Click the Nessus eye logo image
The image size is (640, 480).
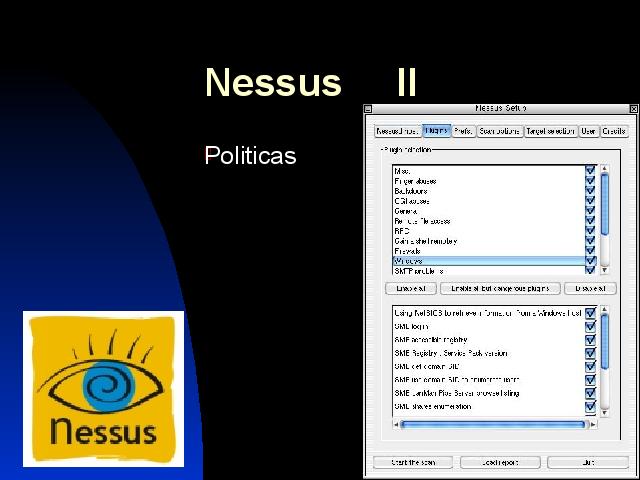tap(103, 389)
